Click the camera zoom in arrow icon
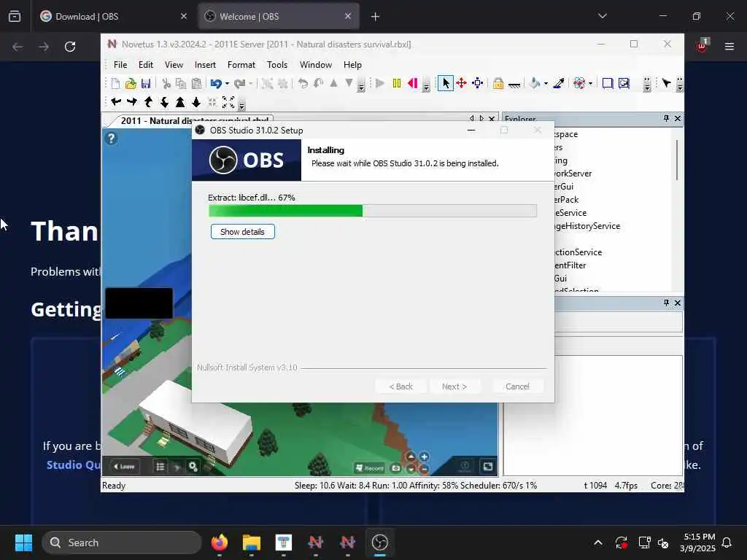The image size is (747, 560). [x=180, y=102]
